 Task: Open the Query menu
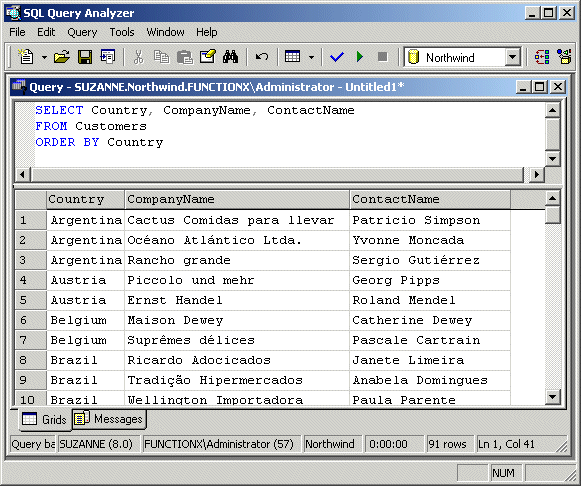tap(82, 32)
